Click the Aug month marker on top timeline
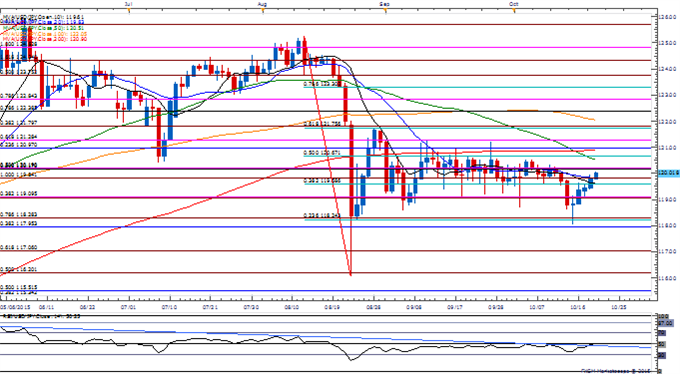 (x=262, y=4)
